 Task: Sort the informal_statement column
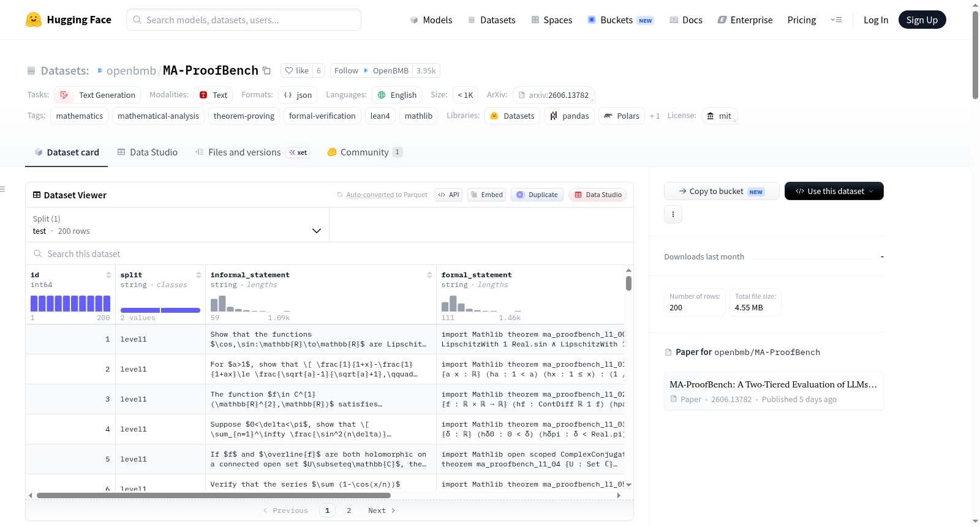429,275
